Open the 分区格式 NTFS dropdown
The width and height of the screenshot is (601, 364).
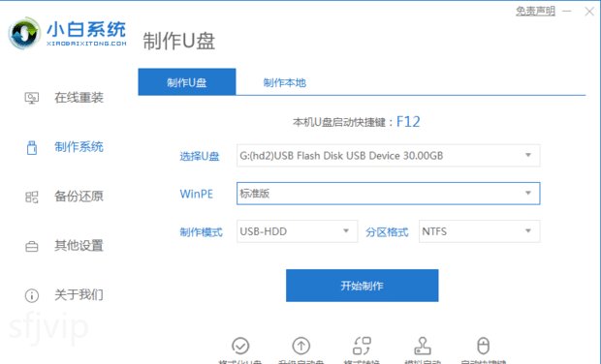point(479,231)
